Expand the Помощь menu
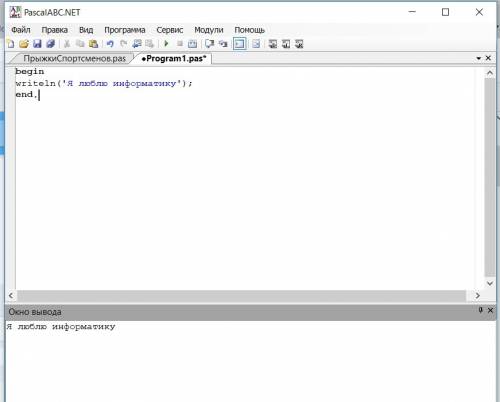The image size is (500, 402). 250,30
